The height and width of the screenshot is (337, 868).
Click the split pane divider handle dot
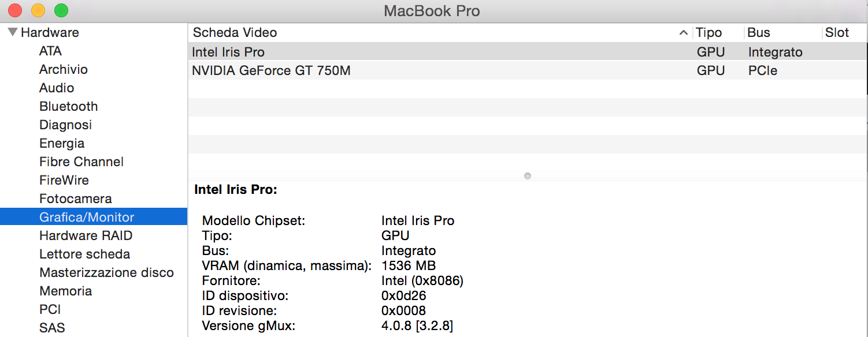click(528, 176)
